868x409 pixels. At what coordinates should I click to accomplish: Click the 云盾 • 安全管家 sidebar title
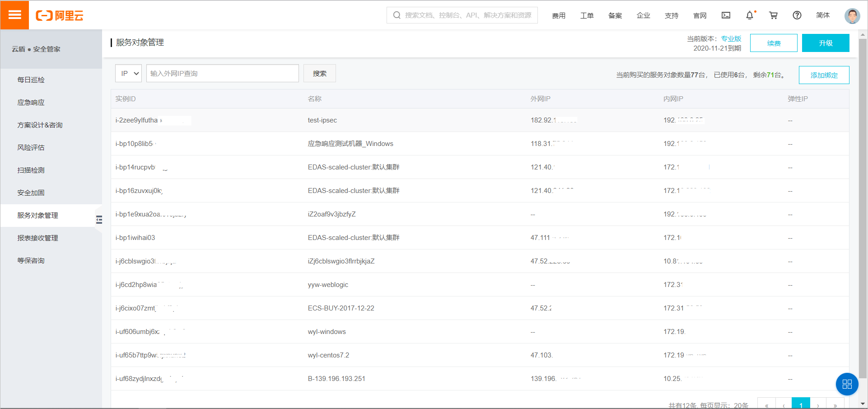[36, 49]
